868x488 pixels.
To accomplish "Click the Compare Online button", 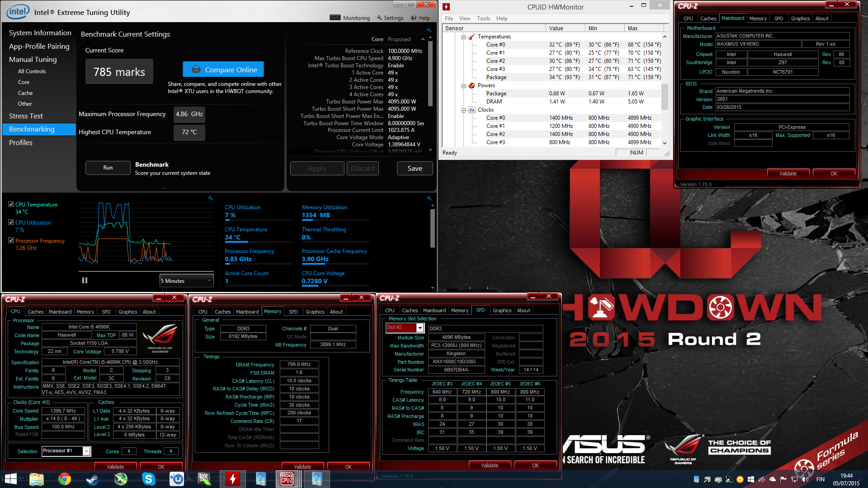I will click(x=223, y=70).
